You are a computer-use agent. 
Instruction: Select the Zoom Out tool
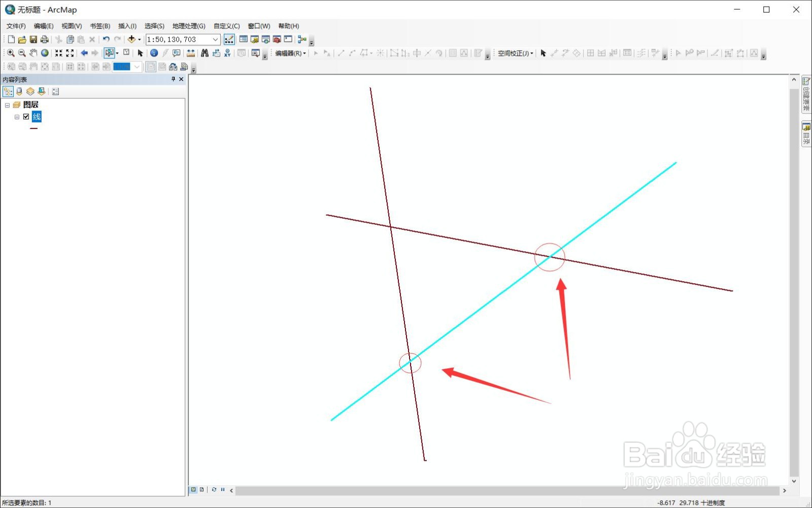[22, 53]
